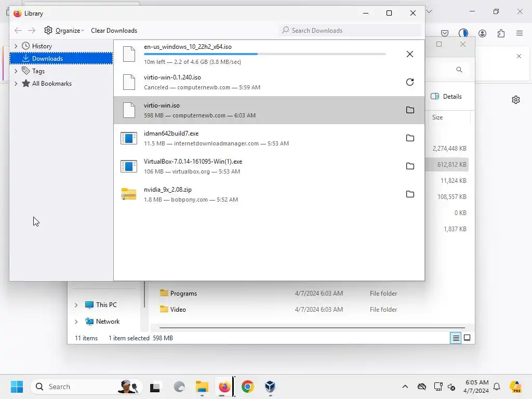Open the Firefox account icon
This screenshot has height=399, width=532.
point(482,33)
